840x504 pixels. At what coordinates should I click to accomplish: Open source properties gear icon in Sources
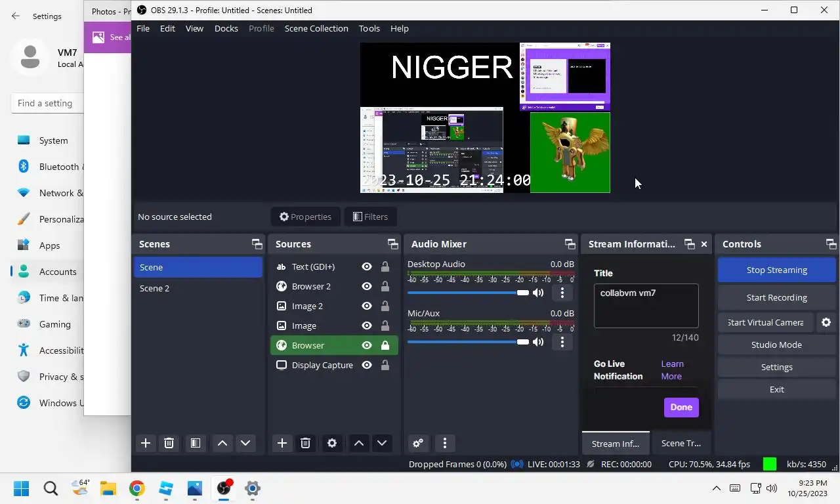pos(332,443)
